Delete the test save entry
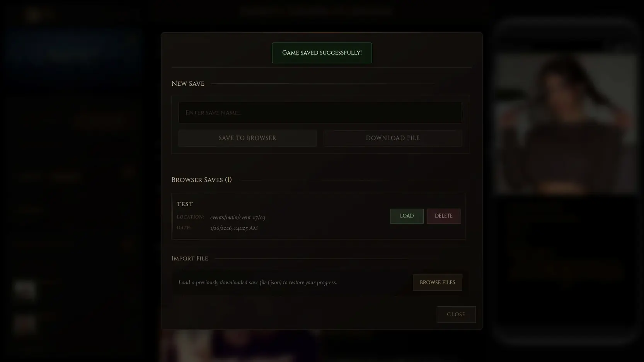 (443, 216)
